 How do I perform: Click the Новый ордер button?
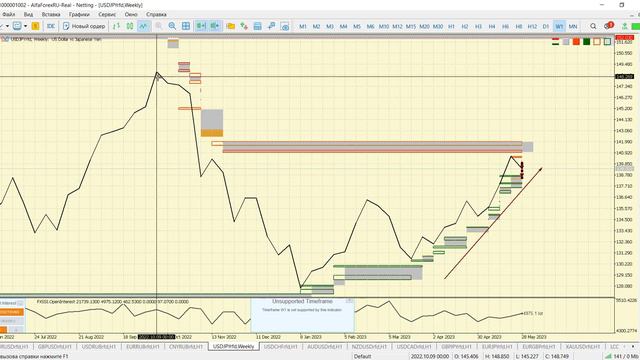(x=84, y=26)
